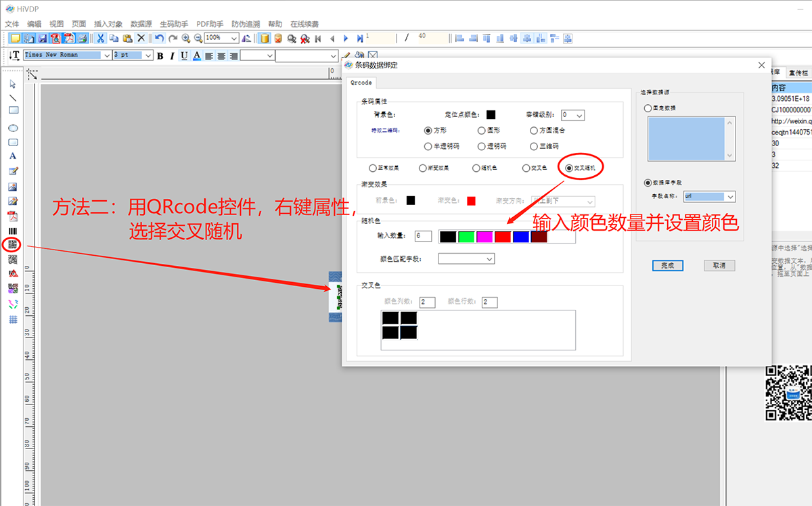Open the 文件 menu
812x506 pixels.
tap(12, 24)
